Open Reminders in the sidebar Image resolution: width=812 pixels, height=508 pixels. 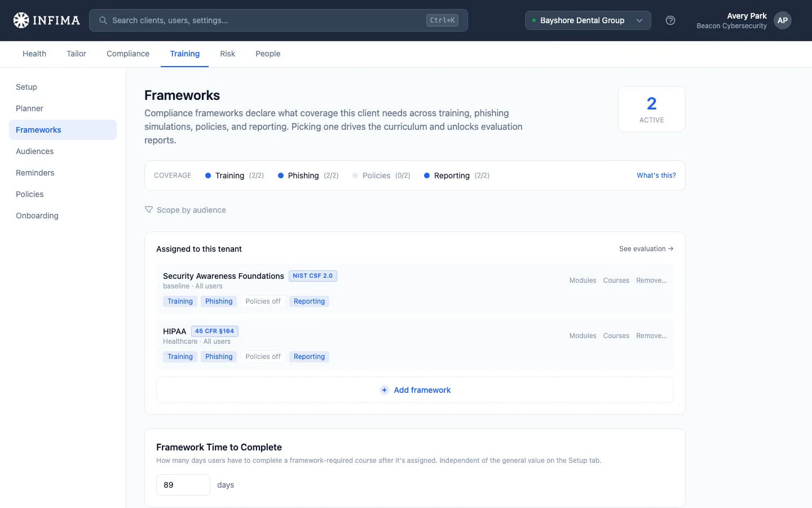pos(63,173)
